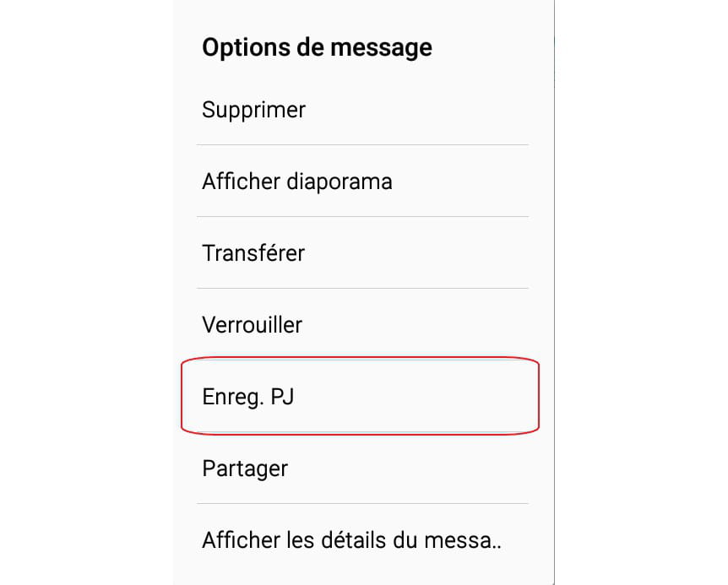Viewport: 728px width, 585px height.
Task: Forward the message via Transférer
Action: click(x=253, y=253)
